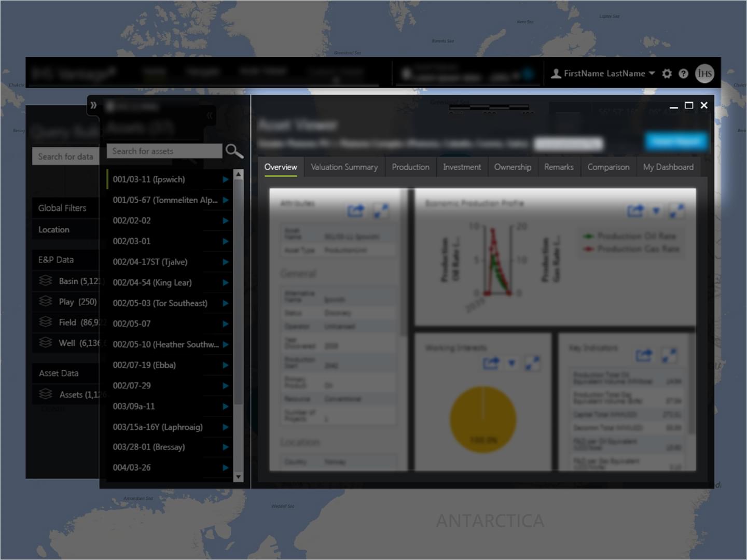Open the Comparison tab
747x560 pixels.
coord(608,167)
